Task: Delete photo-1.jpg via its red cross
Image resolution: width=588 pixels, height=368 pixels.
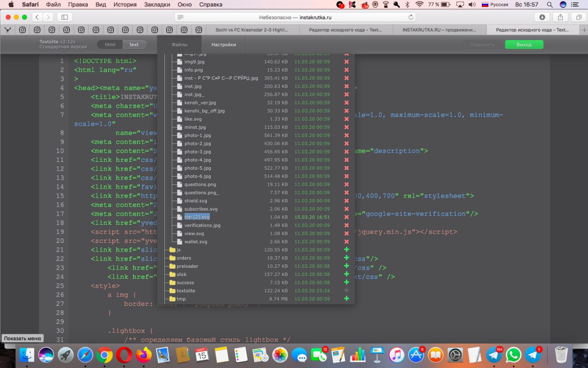Action: (346, 135)
